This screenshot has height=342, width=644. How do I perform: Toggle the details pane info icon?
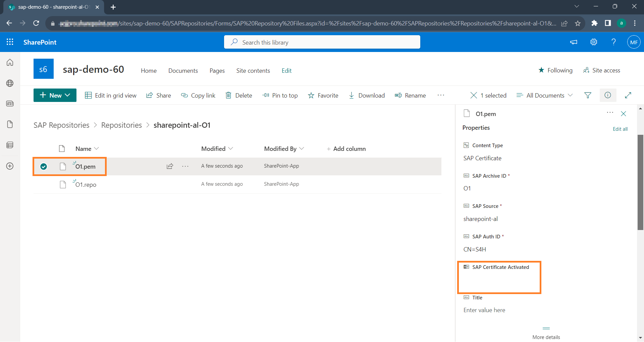607,95
